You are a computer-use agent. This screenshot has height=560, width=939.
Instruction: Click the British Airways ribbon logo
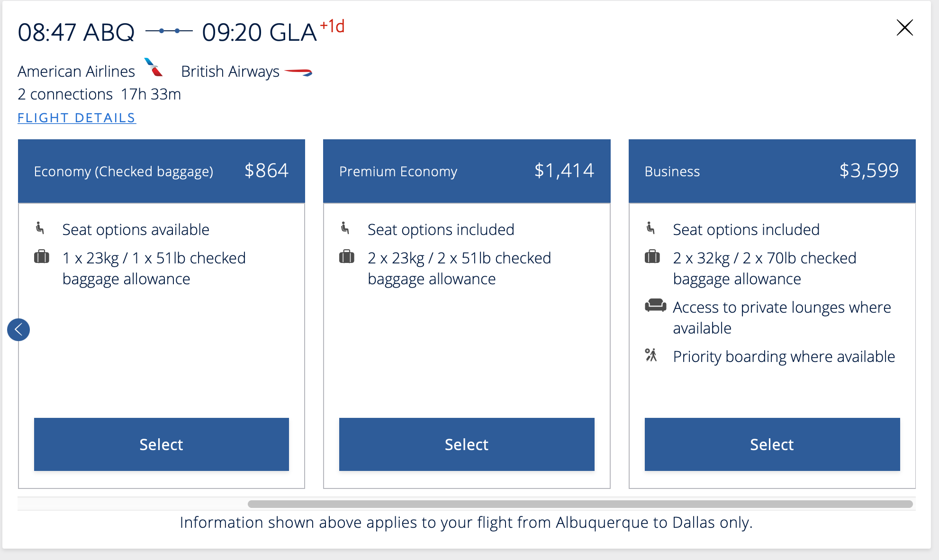298,72
